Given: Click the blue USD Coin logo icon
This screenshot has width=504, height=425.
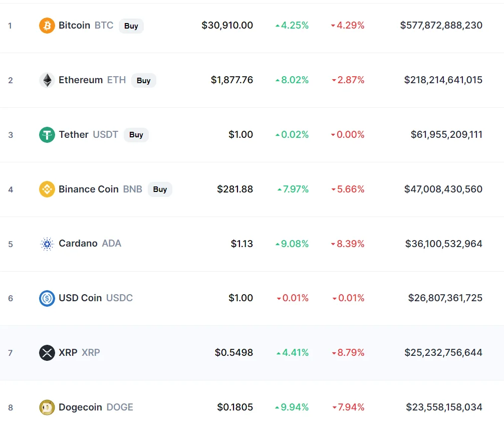Looking at the screenshot, I should 47,298.
